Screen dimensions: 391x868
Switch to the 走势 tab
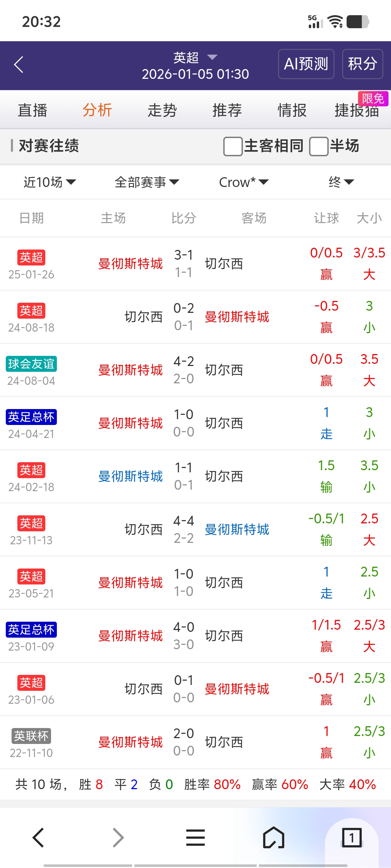[x=162, y=110]
